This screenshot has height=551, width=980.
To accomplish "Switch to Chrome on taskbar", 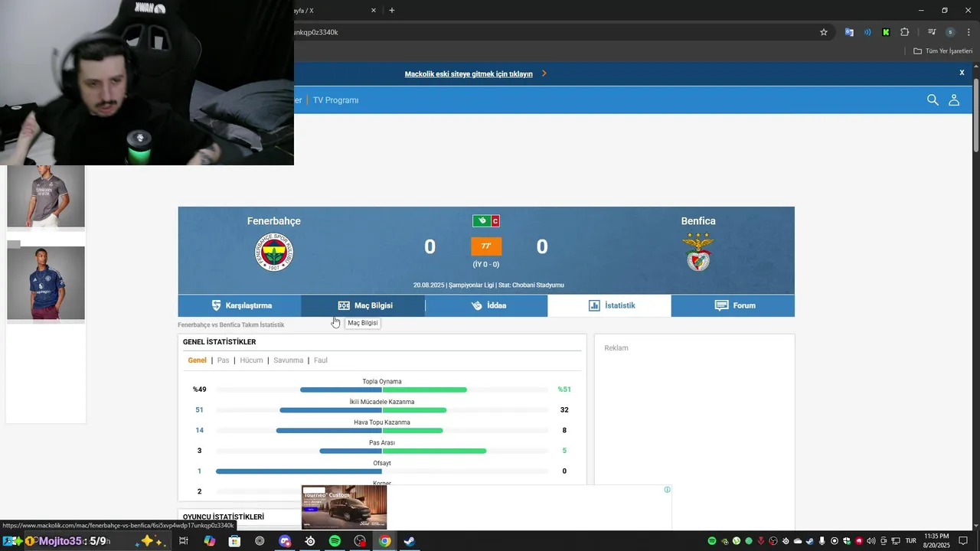I will [385, 541].
